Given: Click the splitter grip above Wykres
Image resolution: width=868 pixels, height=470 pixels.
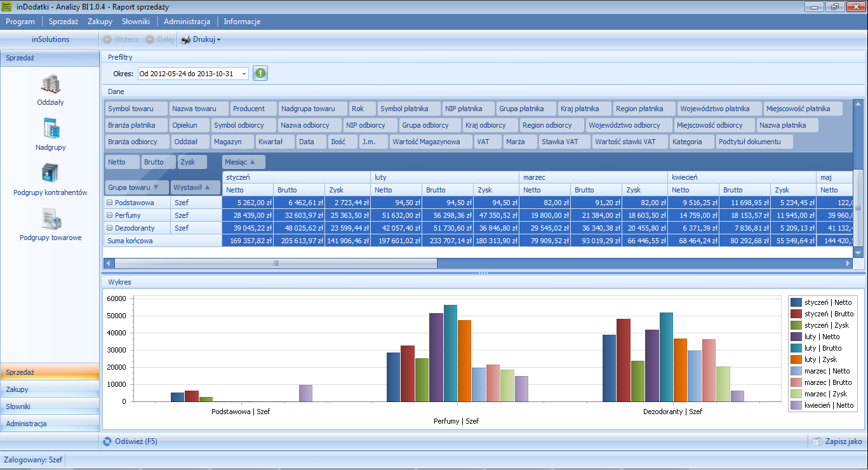Looking at the screenshot, I should click(x=483, y=273).
